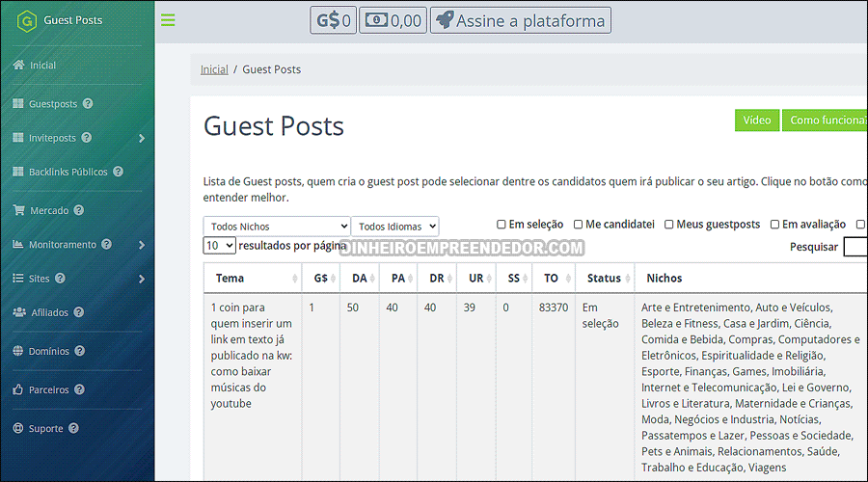Open the help question mark next to Sites

[60, 278]
